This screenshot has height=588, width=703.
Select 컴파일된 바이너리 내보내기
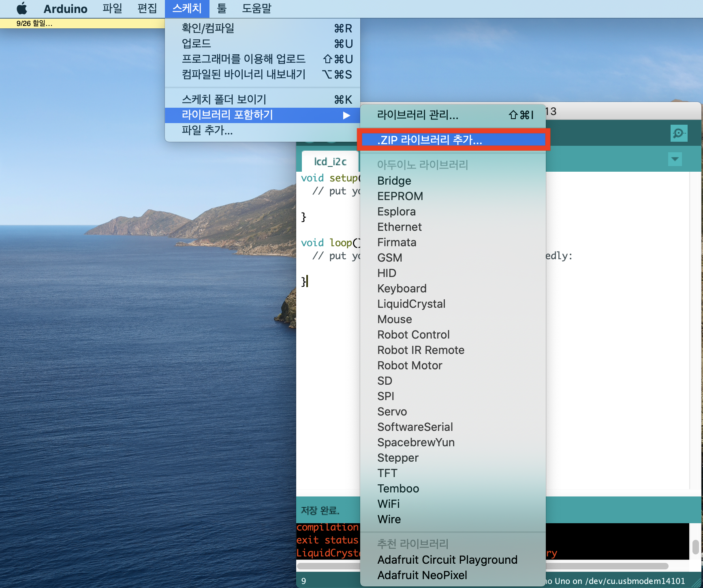point(263,75)
